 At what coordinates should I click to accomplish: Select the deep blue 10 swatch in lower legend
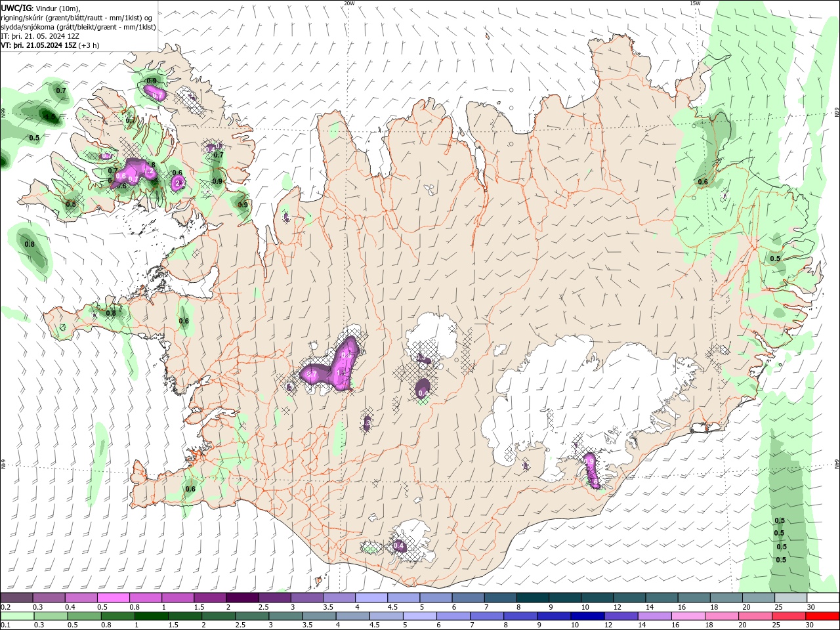click(587, 616)
